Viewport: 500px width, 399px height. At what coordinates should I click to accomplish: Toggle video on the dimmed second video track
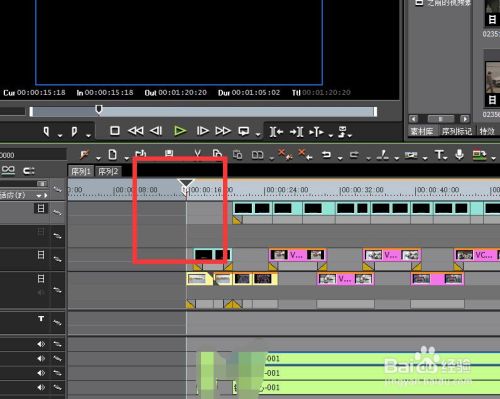[41, 232]
